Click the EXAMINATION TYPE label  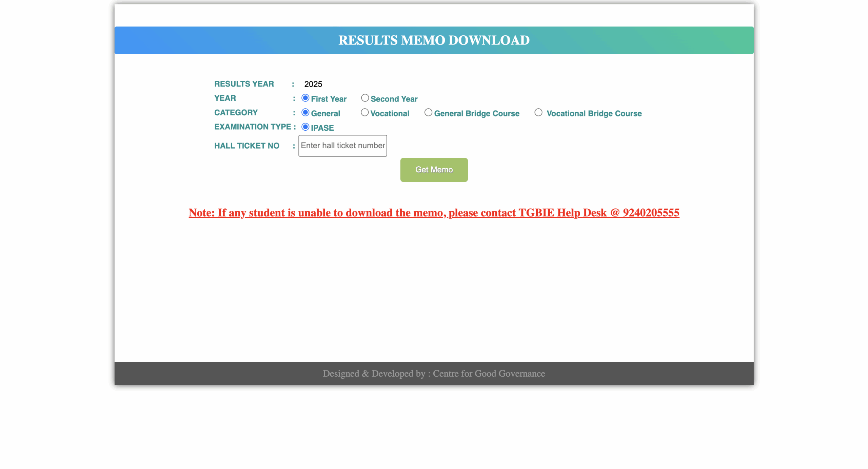[x=253, y=127]
